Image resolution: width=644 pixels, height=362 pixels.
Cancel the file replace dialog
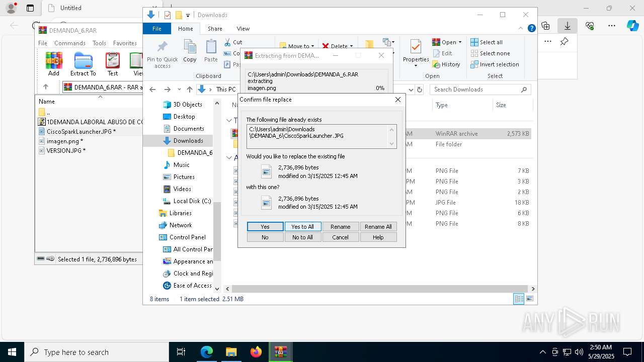coord(341,237)
